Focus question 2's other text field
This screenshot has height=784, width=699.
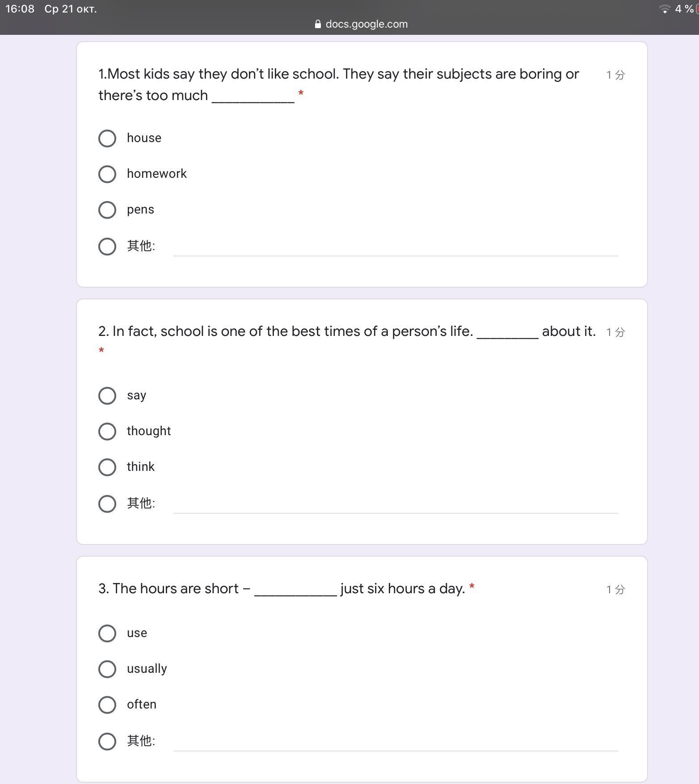point(396,505)
